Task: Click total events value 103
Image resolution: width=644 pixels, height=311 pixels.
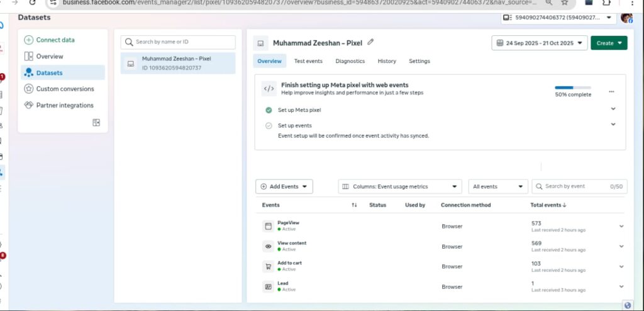Action: pos(536,264)
